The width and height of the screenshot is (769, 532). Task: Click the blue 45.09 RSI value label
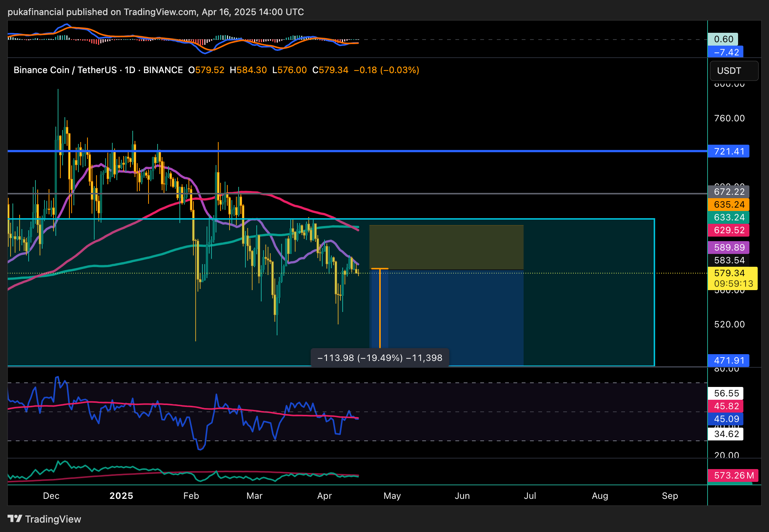[x=726, y=419]
